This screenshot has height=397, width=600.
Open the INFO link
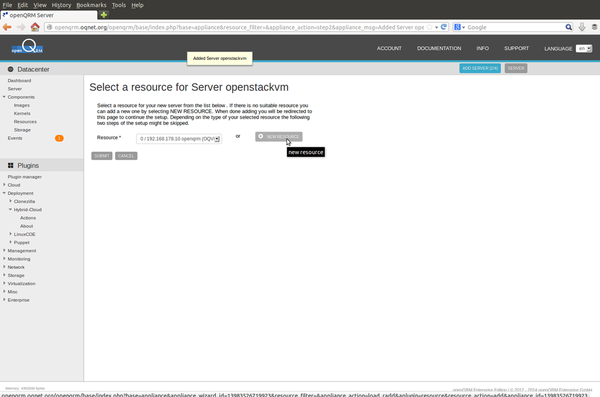click(483, 48)
